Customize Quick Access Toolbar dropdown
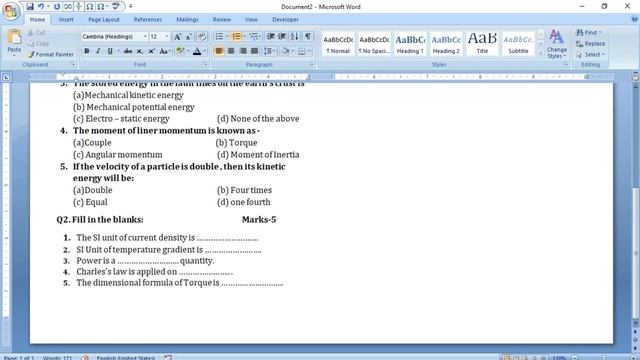This screenshot has width=640, height=360. pos(131,7)
